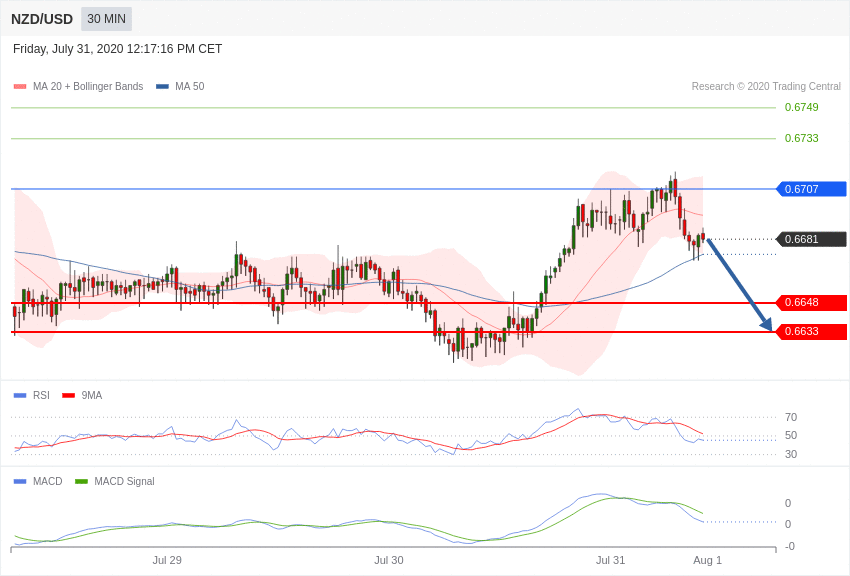Screen dimensions: 850x576
Task: Click the RSI 50 level label
Action: [x=791, y=435]
